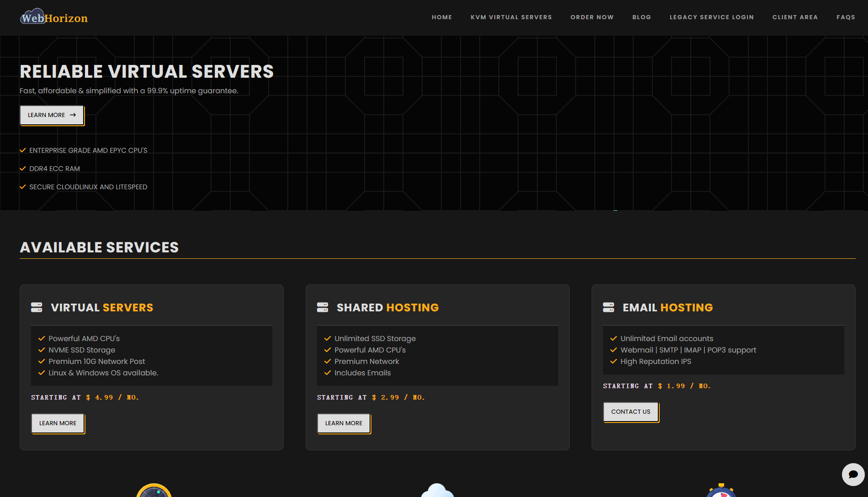Click hero Learn More arrow button
868x497 pixels.
coord(52,115)
